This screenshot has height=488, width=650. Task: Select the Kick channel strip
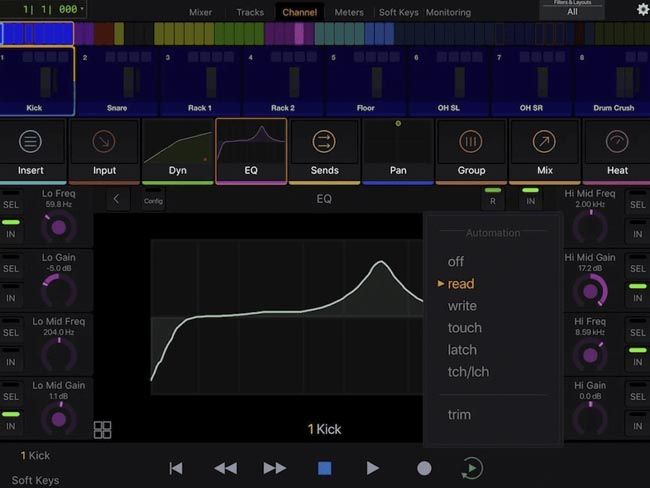pos(37,81)
